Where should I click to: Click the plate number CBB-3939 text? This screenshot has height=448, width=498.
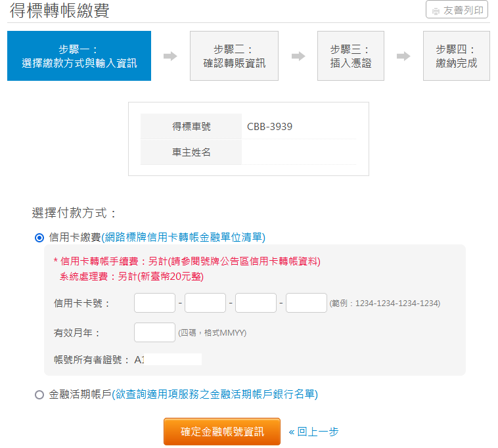point(269,127)
